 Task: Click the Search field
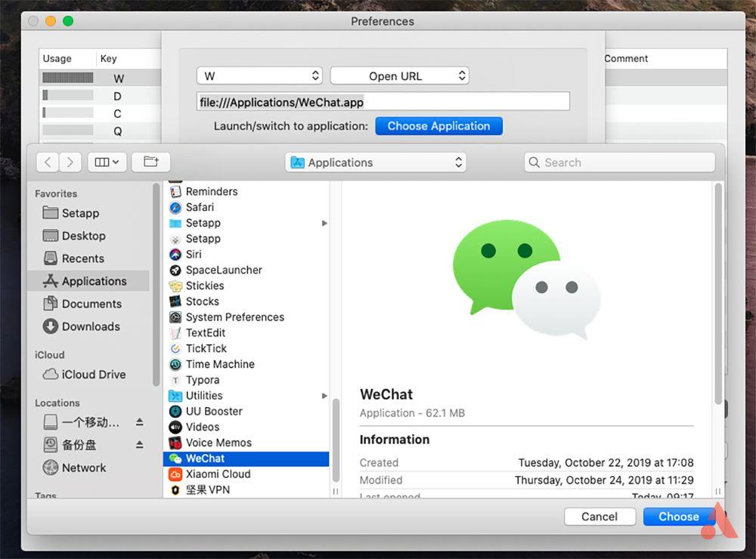(x=620, y=162)
